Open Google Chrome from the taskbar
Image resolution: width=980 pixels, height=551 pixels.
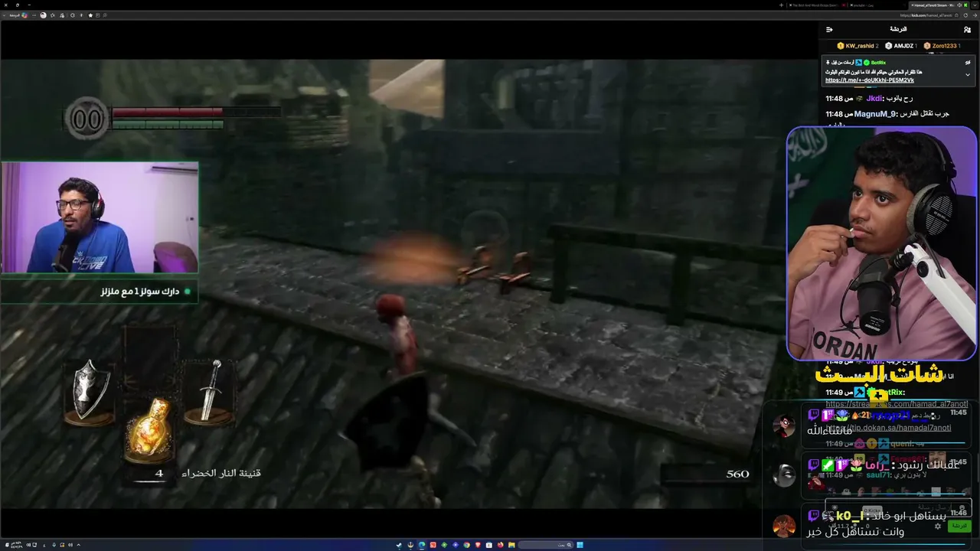(x=468, y=545)
